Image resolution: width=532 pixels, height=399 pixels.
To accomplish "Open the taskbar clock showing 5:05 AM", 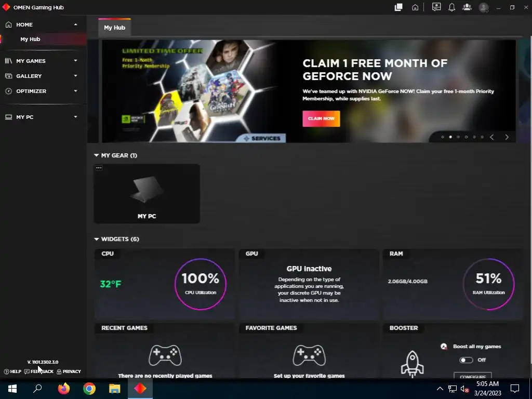I will pyautogui.click(x=487, y=389).
